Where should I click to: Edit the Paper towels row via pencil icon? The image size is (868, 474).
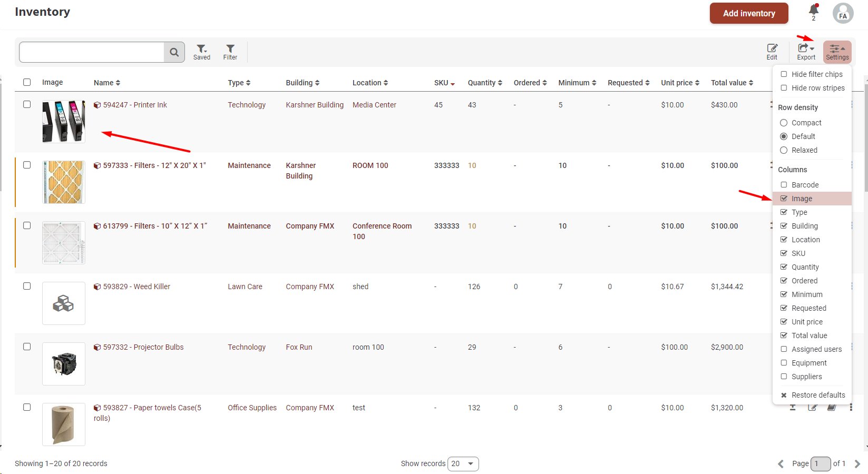[x=812, y=408]
